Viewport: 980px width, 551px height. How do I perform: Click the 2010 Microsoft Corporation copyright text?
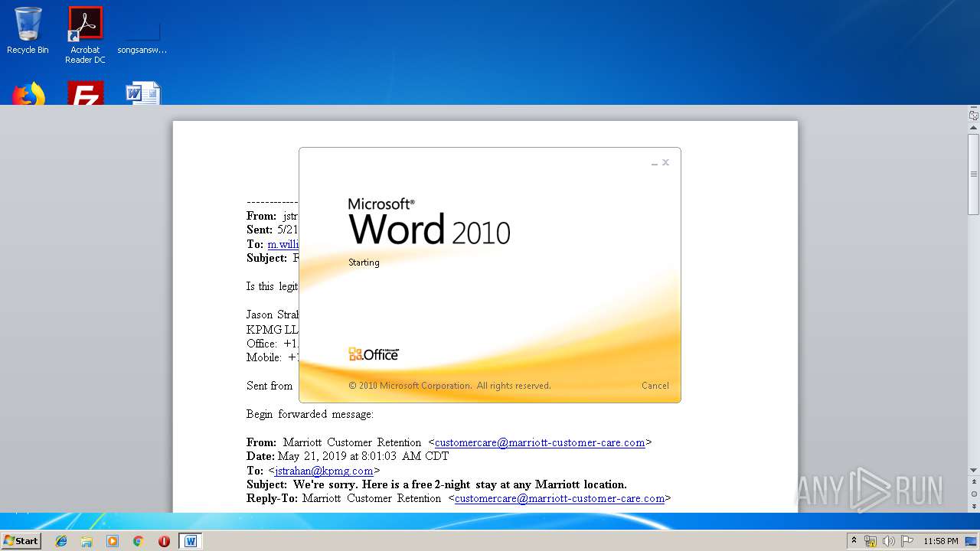click(x=449, y=386)
